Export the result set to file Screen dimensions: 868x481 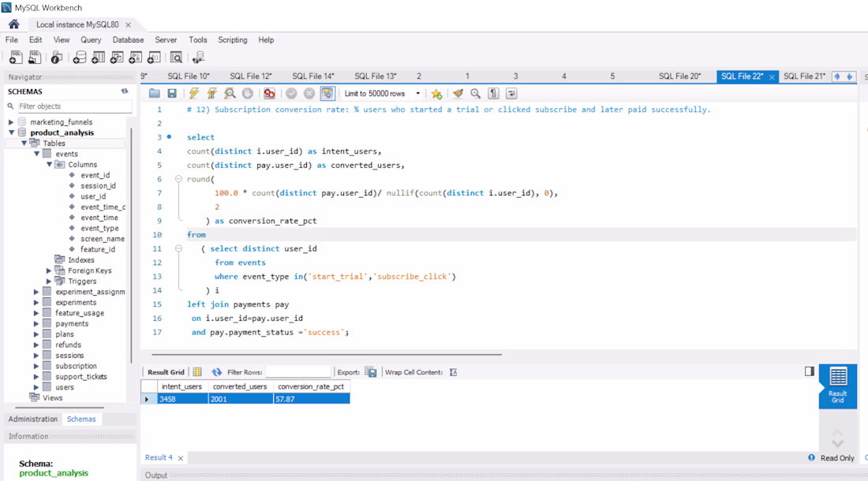(x=371, y=372)
